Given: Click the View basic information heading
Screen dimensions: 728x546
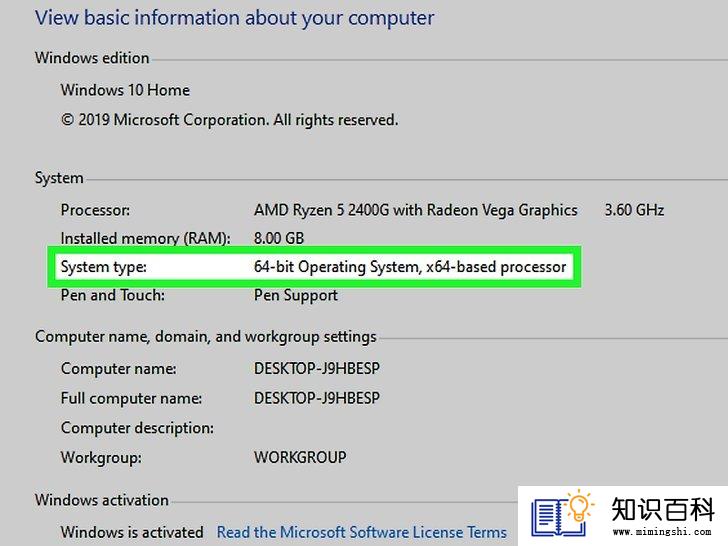Looking at the screenshot, I should click(235, 19).
